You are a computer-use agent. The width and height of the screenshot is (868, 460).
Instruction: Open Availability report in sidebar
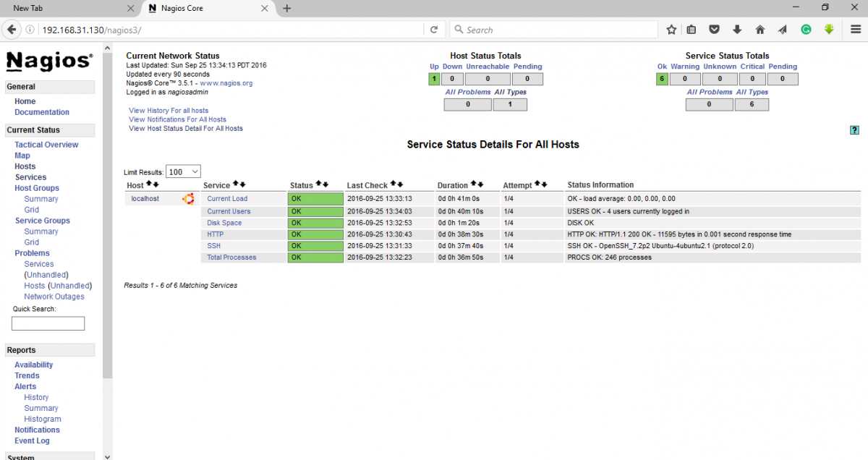pyautogui.click(x=34, y=365)
